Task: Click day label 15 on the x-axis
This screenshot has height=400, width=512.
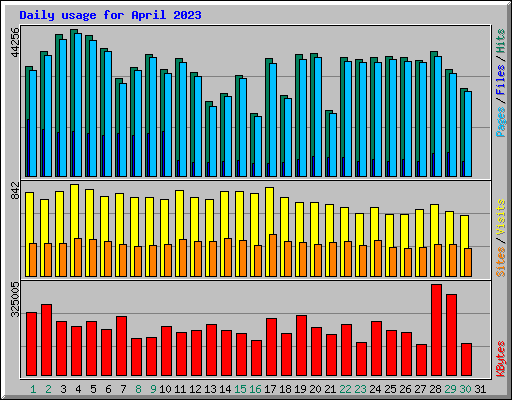Action: click(240, 389)
